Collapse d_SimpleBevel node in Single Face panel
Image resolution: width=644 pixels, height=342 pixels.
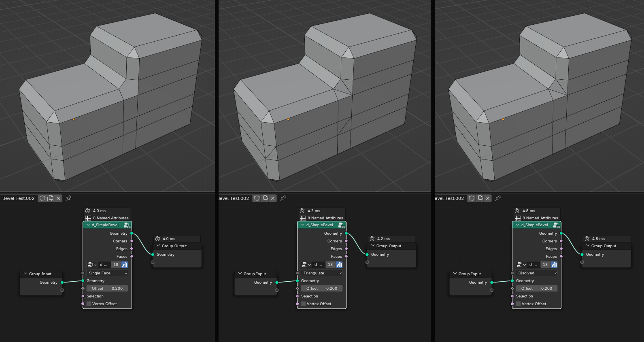click(x=88, y=225)
